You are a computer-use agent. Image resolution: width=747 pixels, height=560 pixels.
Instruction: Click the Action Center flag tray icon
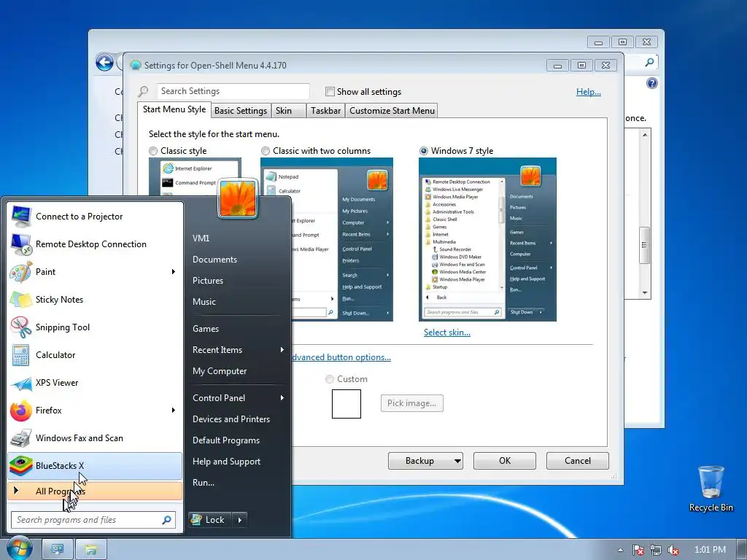pos(638,550)
